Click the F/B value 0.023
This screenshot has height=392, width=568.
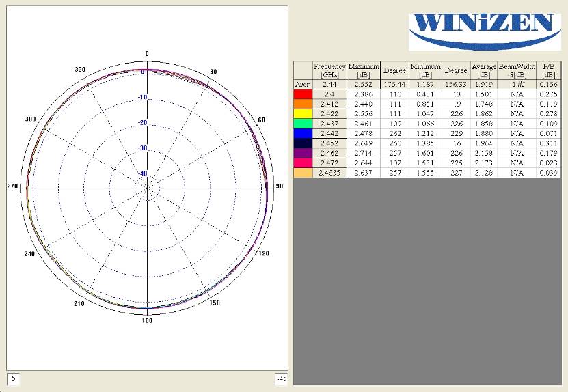548,163
